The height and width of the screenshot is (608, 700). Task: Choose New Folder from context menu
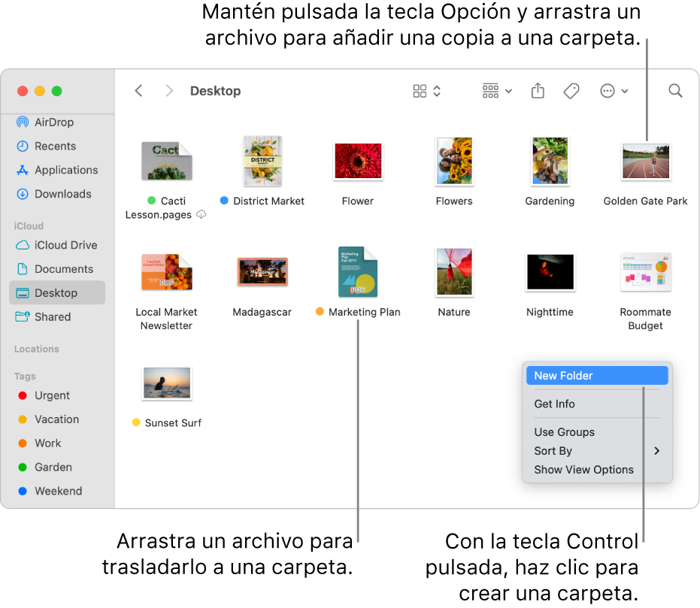coord(597,376)
